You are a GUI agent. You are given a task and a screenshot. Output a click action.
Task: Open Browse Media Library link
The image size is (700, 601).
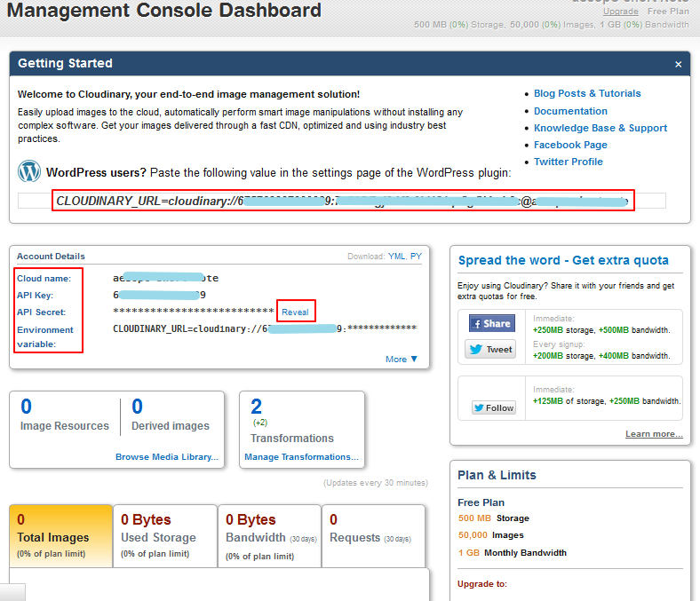tap(167, 457)
